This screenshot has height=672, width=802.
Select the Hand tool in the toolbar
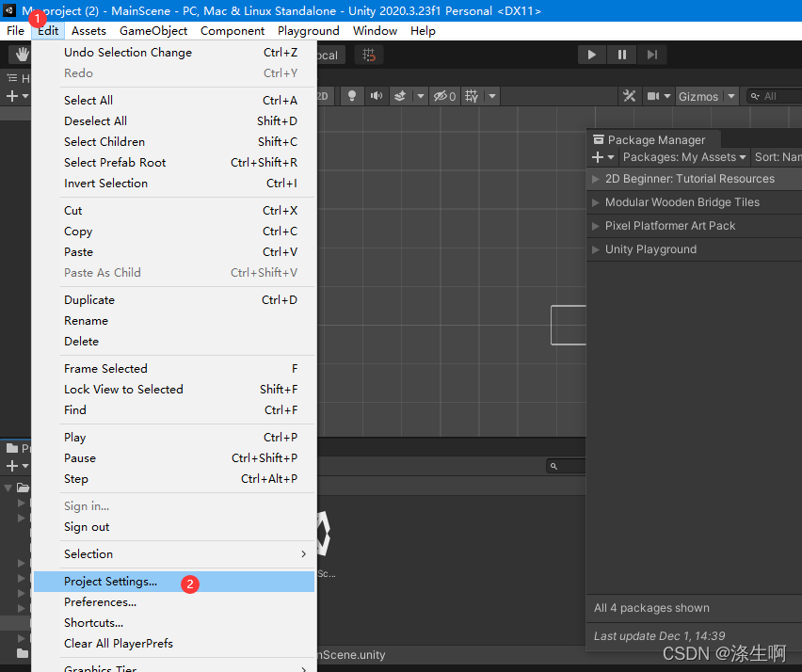pos(22,55)
